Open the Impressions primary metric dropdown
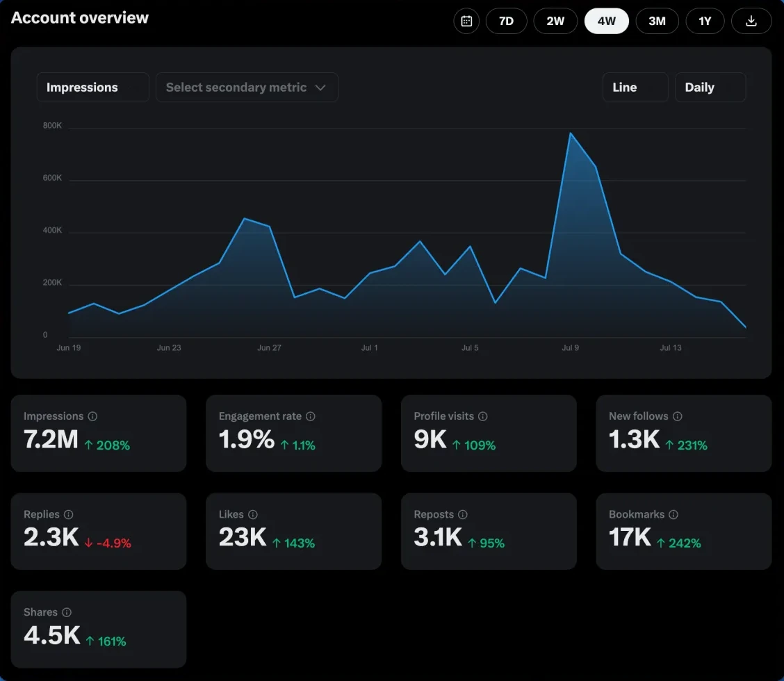Viewport: 784px width, 681px height. click(x=92, y=88)
